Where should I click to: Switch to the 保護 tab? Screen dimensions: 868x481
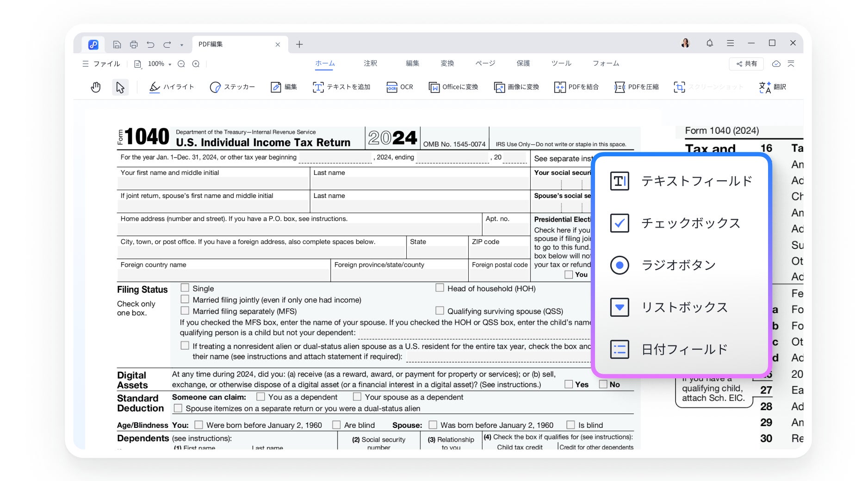pos(523,63)
